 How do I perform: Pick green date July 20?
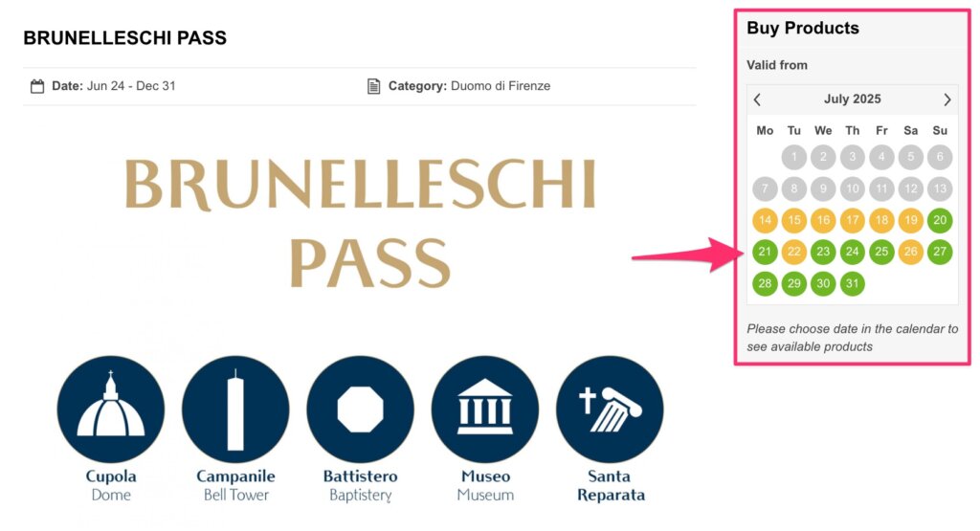[x=940, y=220]
